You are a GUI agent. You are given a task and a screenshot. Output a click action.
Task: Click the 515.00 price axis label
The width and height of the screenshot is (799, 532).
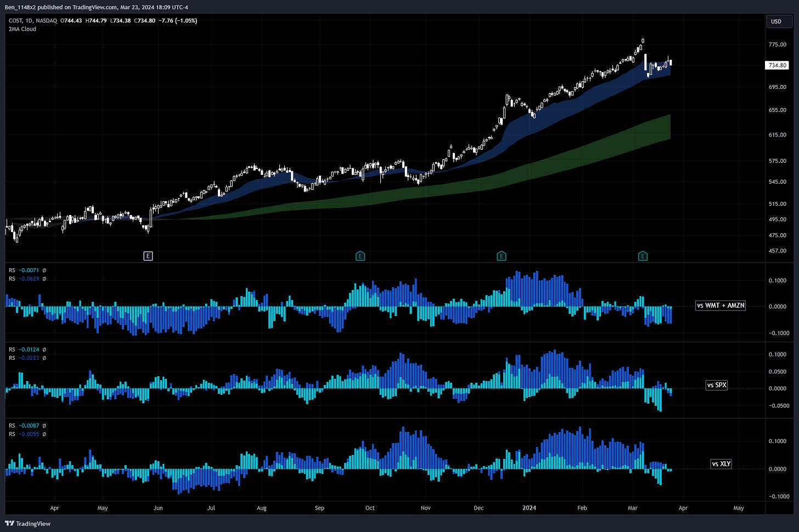(x=778, y=203)
